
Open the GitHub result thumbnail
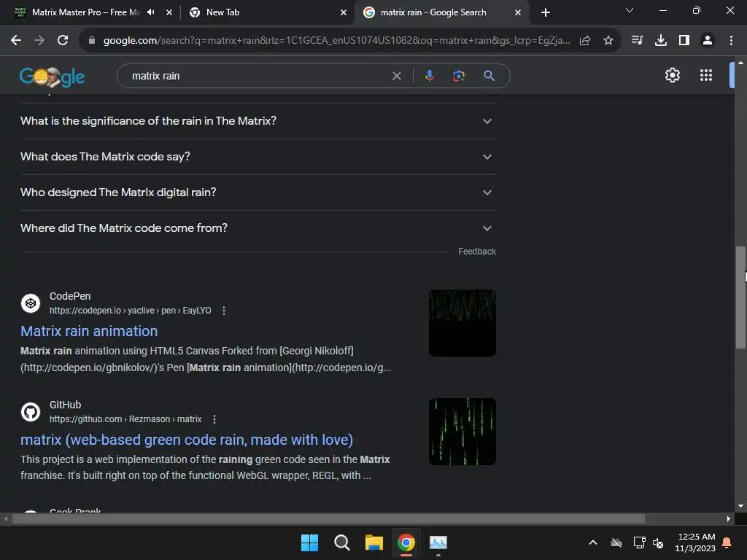[x=462, y=432]
